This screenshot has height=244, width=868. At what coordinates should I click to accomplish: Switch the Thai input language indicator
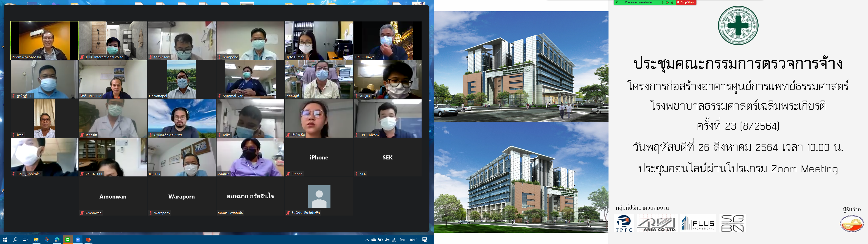pos(402,240)
